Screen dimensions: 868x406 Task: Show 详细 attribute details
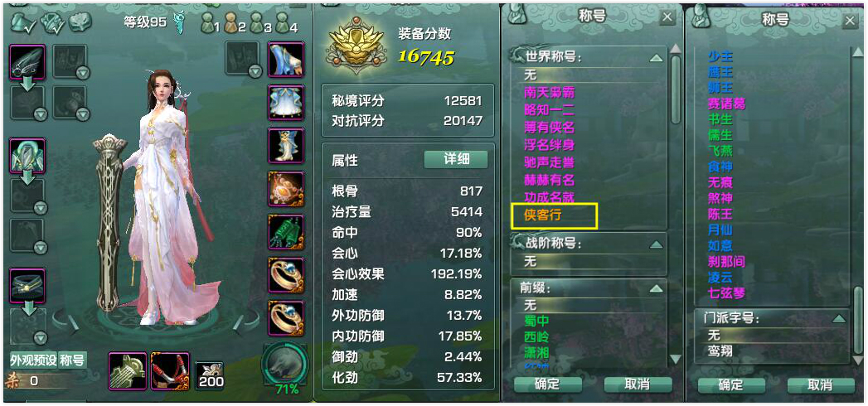[456, 159]
